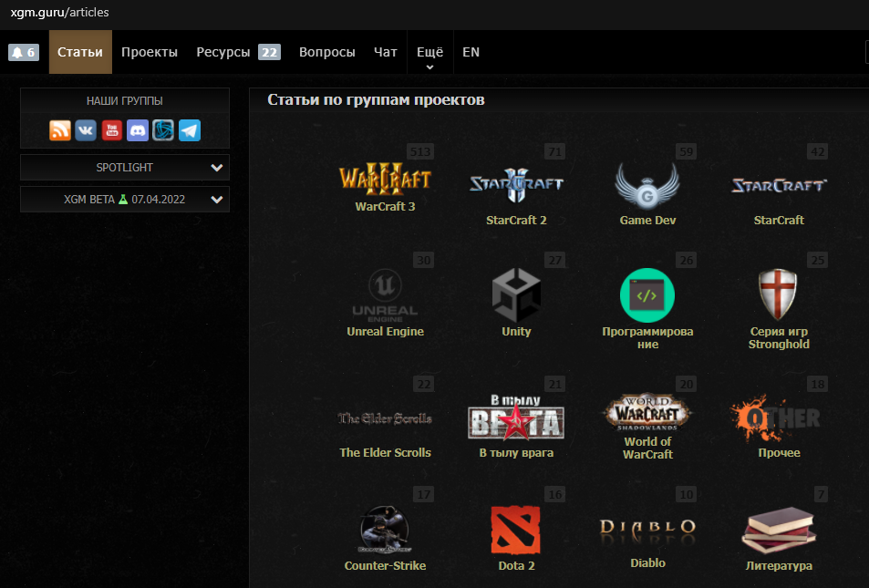Click the 513 article count badge

(420, 152)
